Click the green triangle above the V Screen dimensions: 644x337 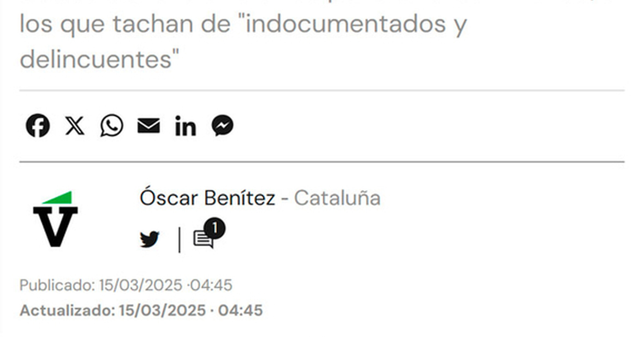point(57,198)
